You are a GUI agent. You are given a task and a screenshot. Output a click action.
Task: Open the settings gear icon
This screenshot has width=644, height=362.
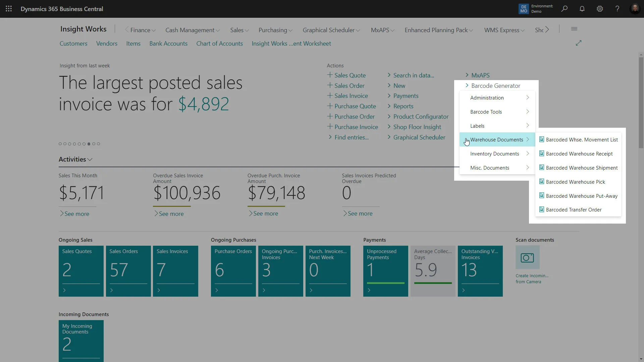point(600,9)
